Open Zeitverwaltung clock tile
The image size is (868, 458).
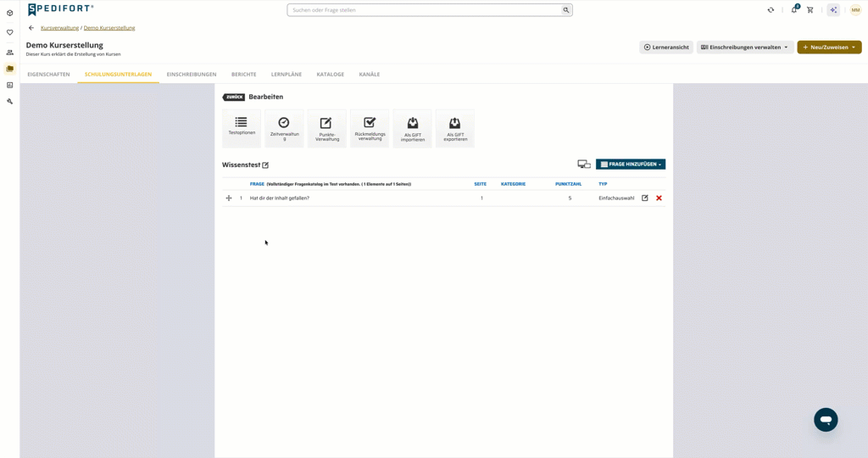[x=284, y=128]
